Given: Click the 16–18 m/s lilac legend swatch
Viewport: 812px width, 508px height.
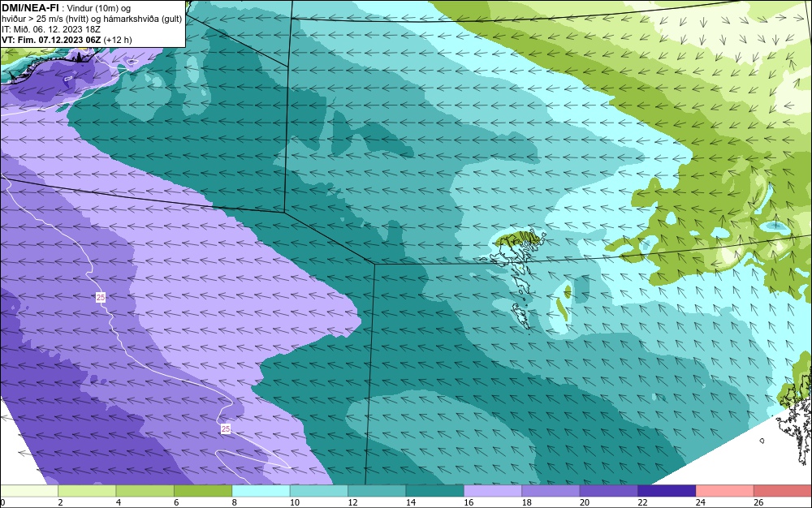Looking at the screenshot, I should coord(493,491).
